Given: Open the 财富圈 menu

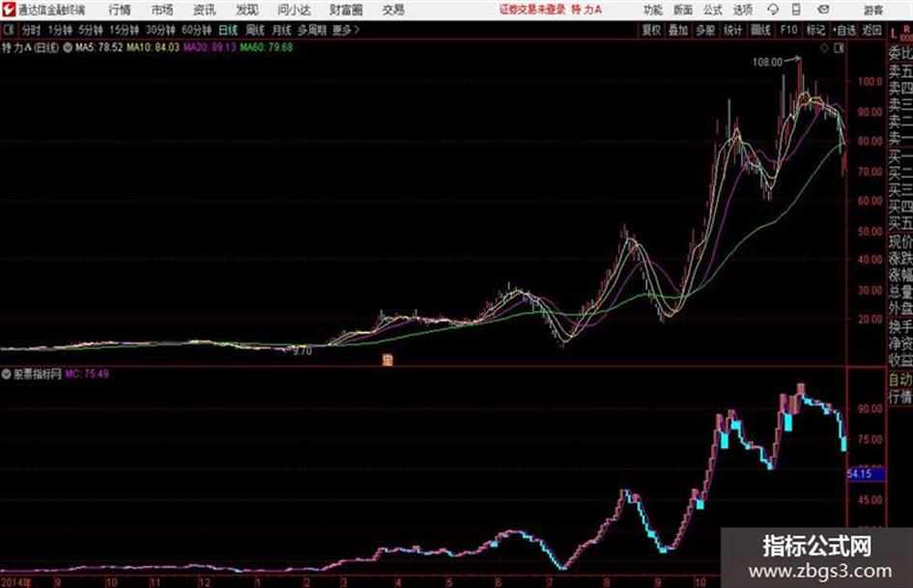Looking at the screenshot, I should 346,10.
